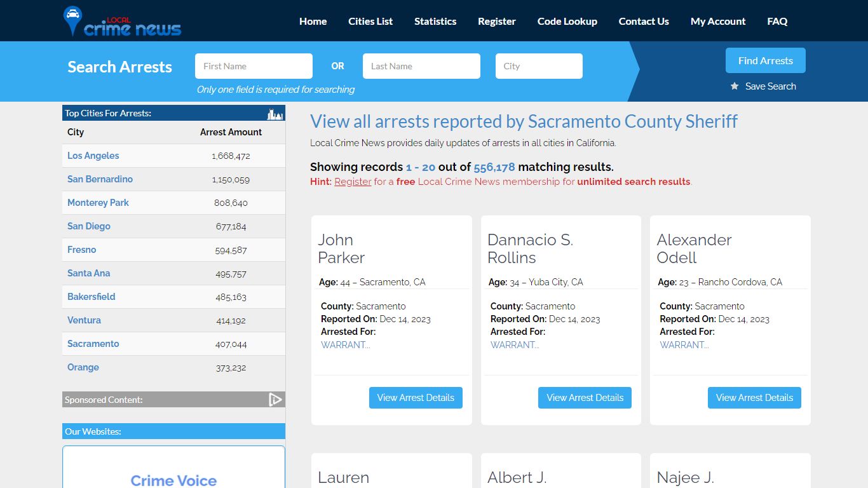Click Age 23 – Rancho Cordova, CA text
The image size is (868, 488).
[720, 282]
